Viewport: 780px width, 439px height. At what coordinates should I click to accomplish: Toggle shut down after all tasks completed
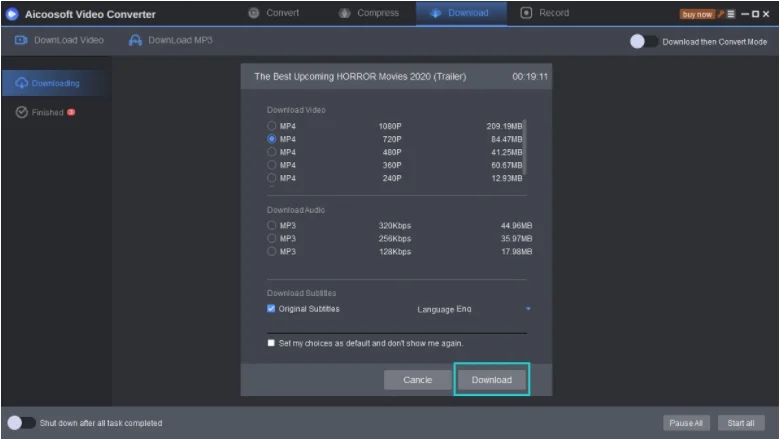21,423
